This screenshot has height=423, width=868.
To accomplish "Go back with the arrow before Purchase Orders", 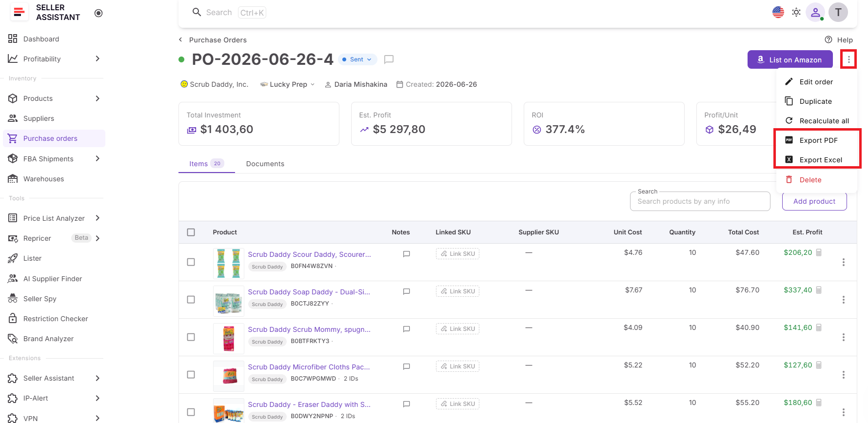I will tap(180, 40).
